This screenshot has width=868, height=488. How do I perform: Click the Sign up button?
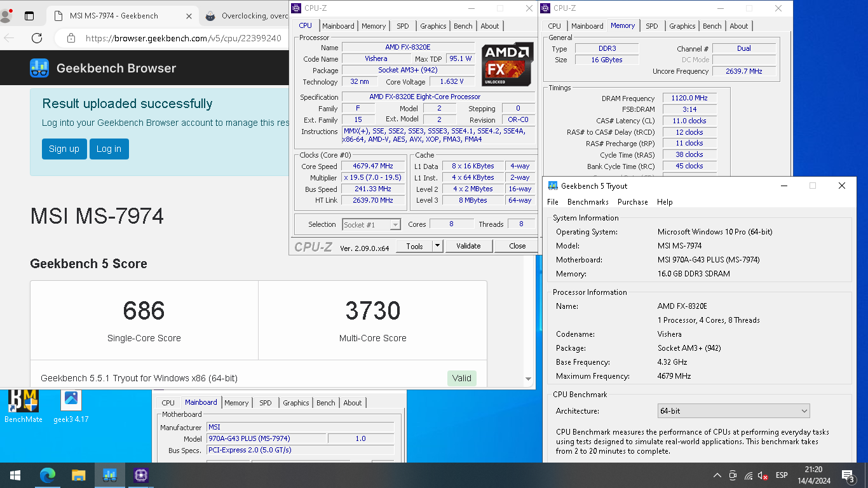64,149
